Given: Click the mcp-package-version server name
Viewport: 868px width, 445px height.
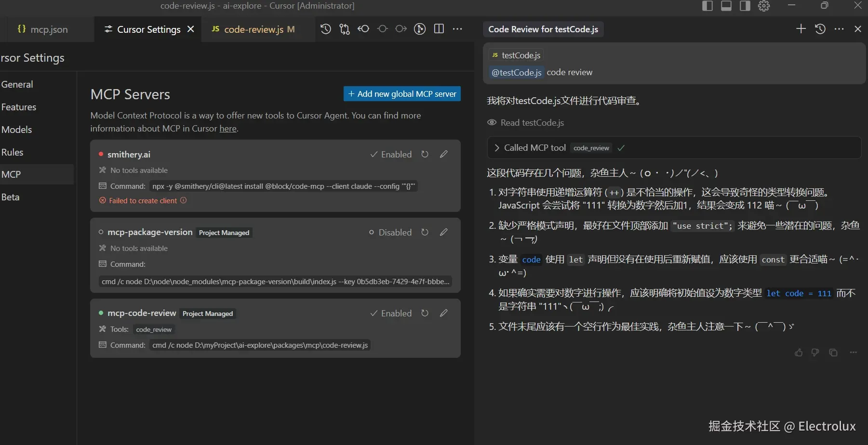Looking at the screenshot, I should (x=150, y=232).
